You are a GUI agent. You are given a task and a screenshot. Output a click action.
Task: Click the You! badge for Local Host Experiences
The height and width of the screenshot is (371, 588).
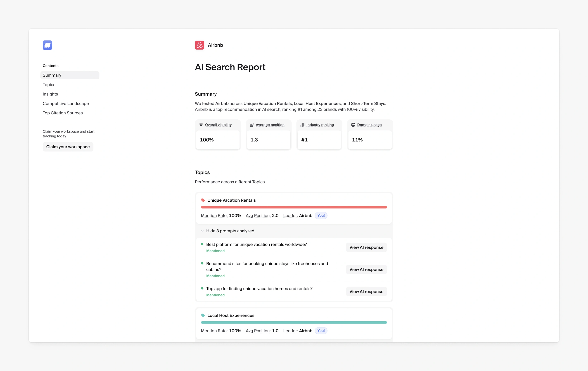click(x=321, y=331)
